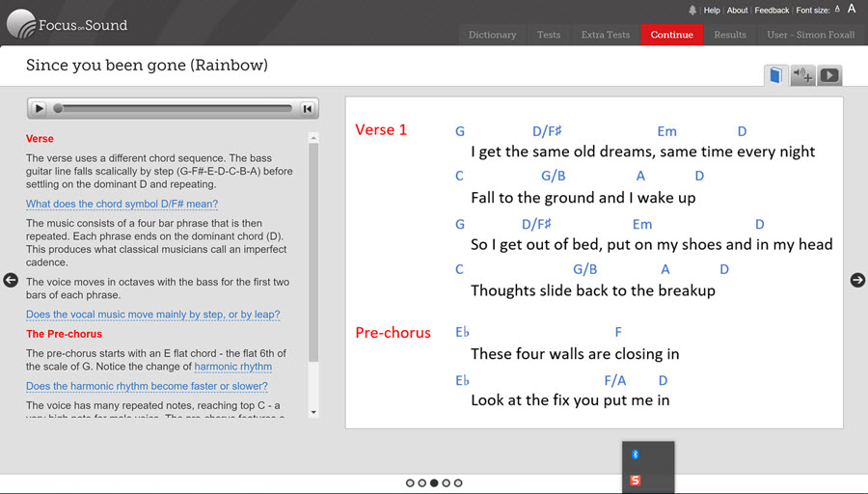Click title 'Since you been gone (Rainbow)'
Screen dimensions: 868x494
pyautogui.click(x=147, y=66)
